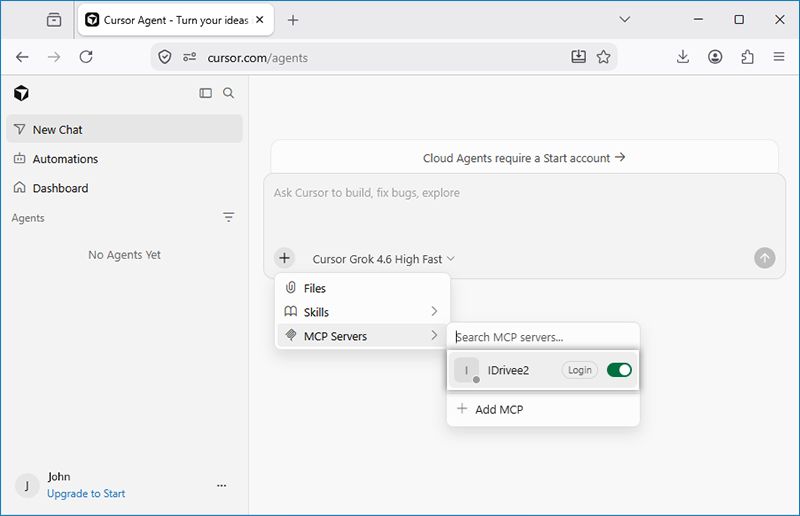Click the John avatar circle
Viewport: 800px width, 516px height.
tap(27, 485)
